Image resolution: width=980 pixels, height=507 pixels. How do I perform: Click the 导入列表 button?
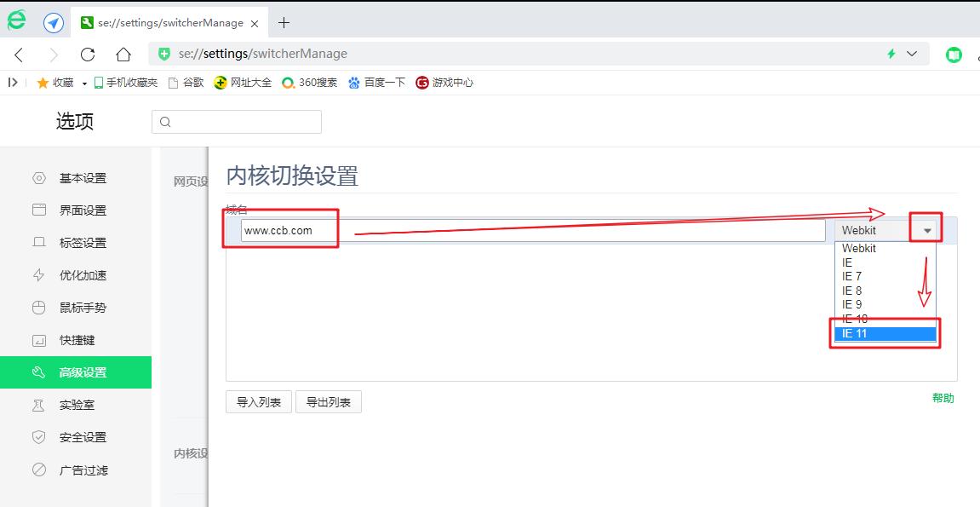[257, 401]
